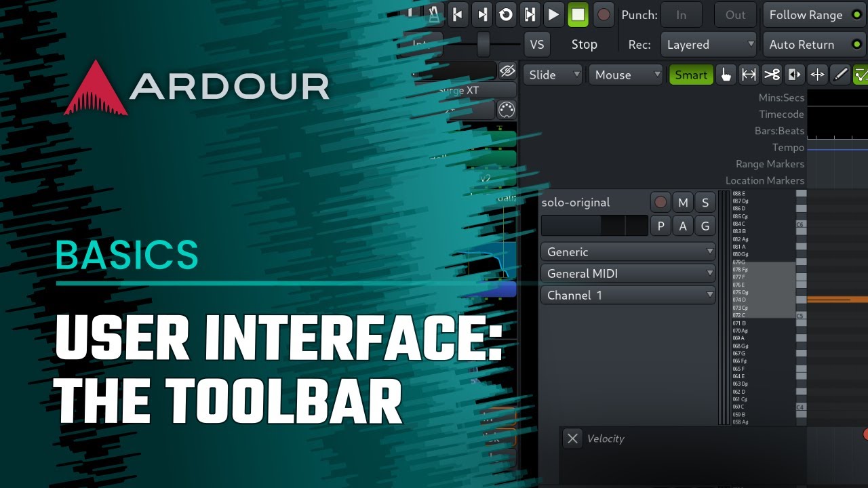The image size is (868, 488).
Task: Open the Generic MIDI device dropdown
Action: click(628, 251)
